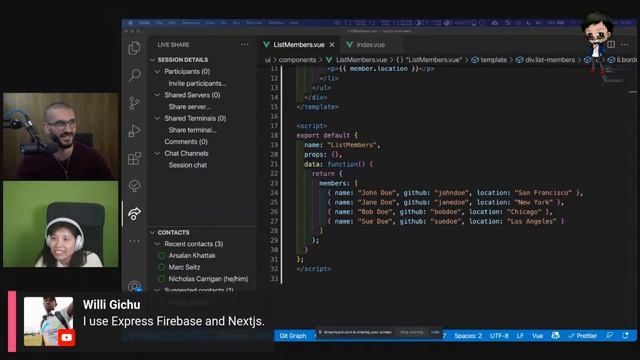Screen dimensions: 640x360
Task: Click 'name: "ListMembers"' code line
Action: point(342,145)
